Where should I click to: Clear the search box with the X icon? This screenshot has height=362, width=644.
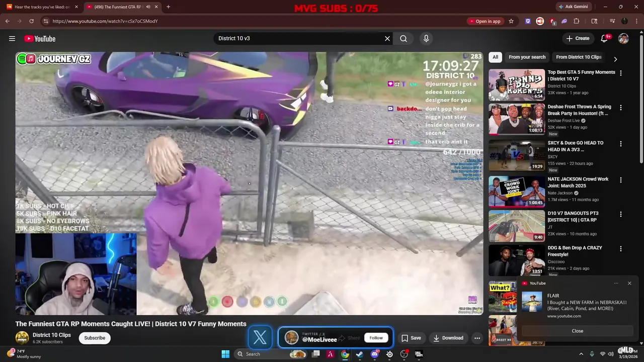(387, 39)
